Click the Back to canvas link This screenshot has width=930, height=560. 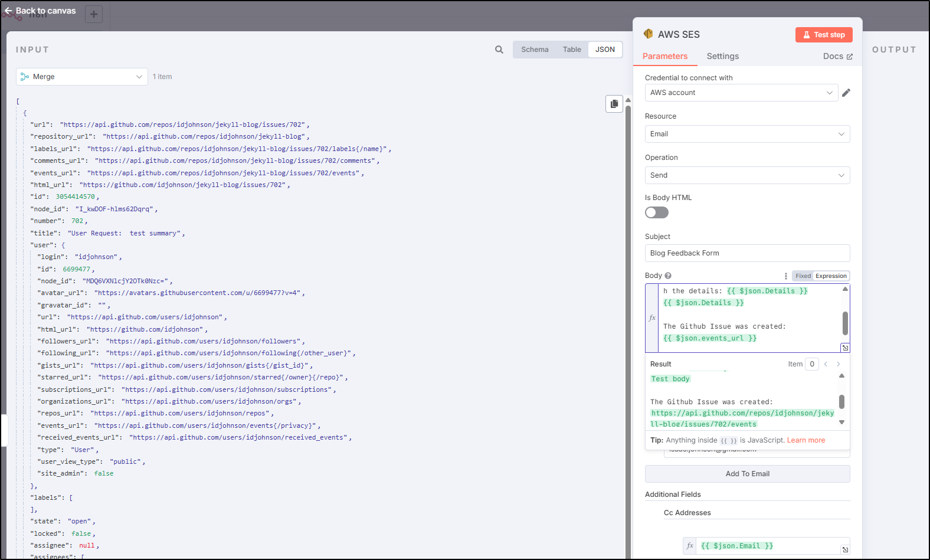coord(40,11)
